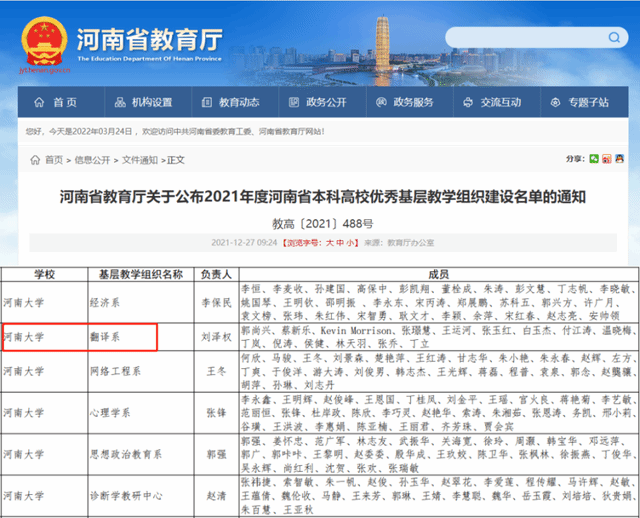640x518 pixels.
Task: Go to 首页 in the breadcrumb
Action: click(54, 160)
